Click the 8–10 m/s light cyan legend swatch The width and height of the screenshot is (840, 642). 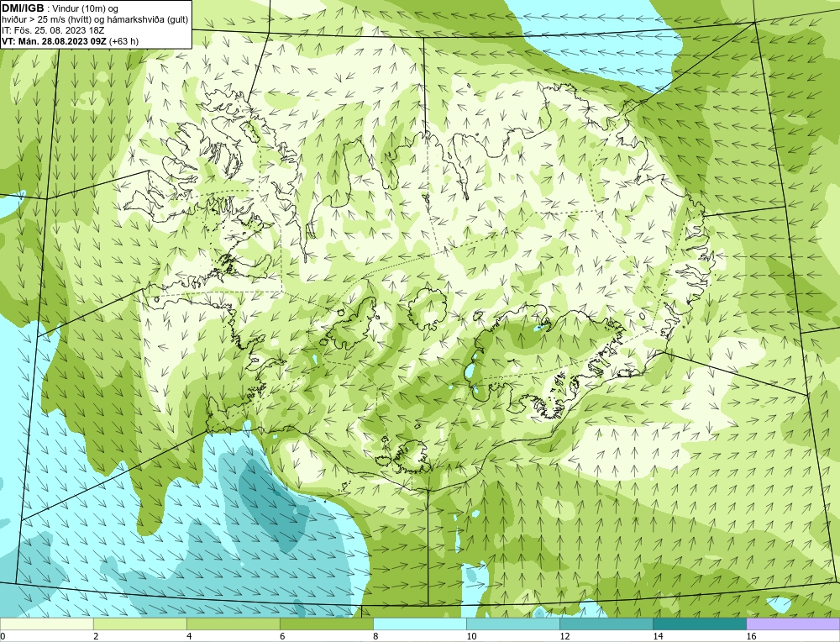tap(419, 624)
